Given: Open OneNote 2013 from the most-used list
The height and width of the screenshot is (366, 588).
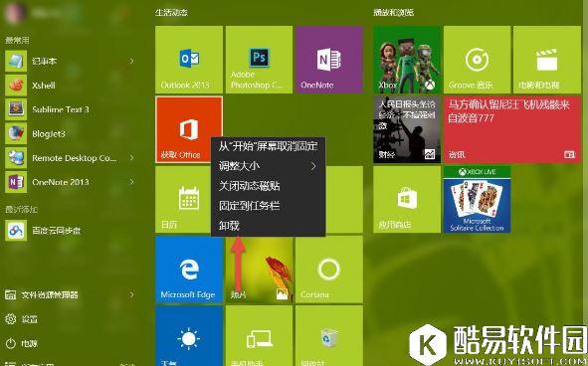Looking at the screenshot, I should point(72,182).
